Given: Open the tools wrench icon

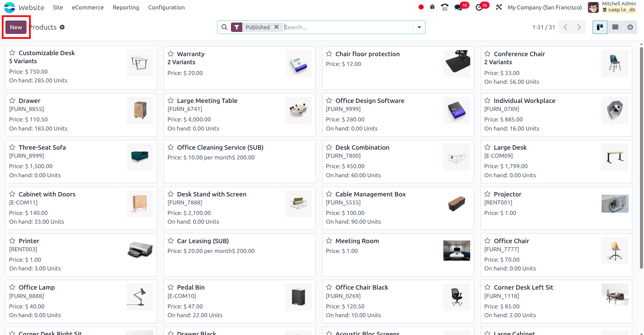Looking at the screenshot, I should coord(499,7).
